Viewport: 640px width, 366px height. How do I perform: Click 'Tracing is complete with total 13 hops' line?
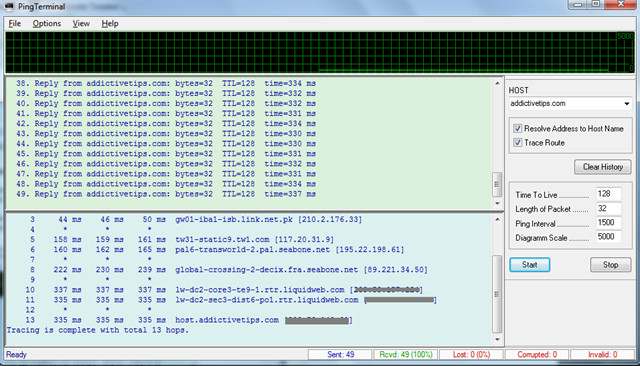pyautogui.click(x=98, y=330)
